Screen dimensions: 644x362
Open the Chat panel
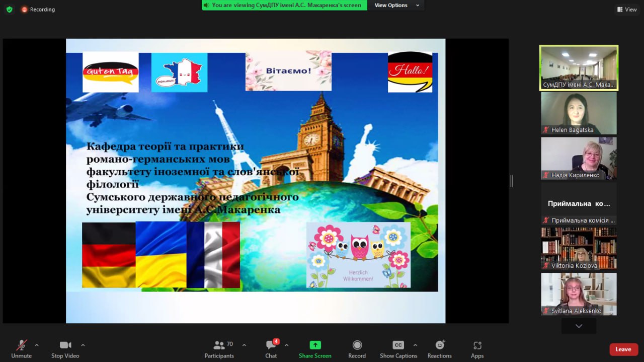pyautogui.click(x=271, y=349)
